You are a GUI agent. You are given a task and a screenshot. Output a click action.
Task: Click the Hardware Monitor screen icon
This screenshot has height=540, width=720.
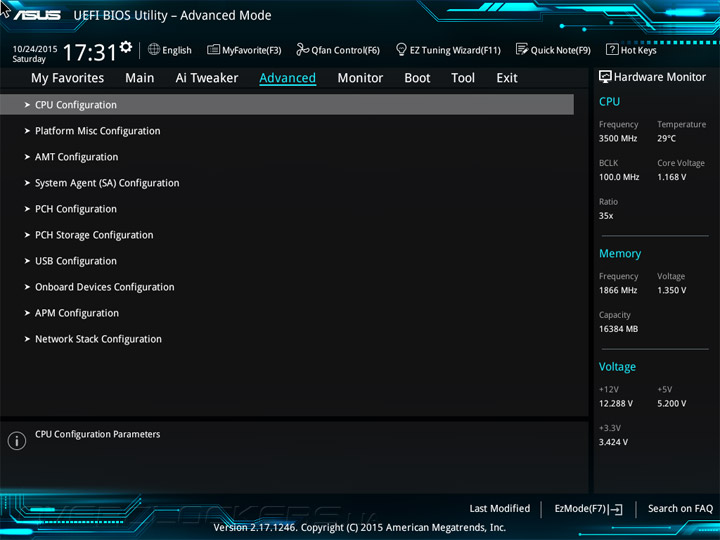click(605, 77)
